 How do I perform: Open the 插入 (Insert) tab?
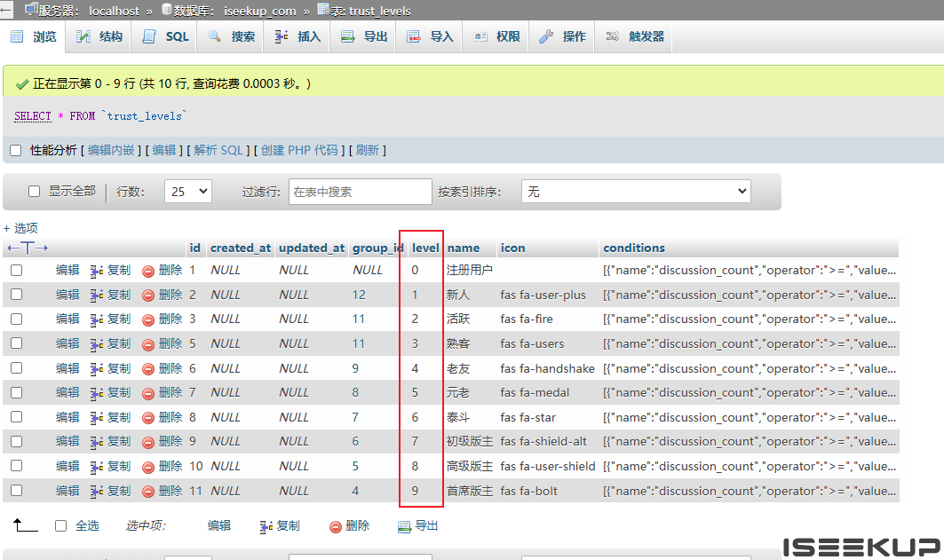(x=298, y=36)
